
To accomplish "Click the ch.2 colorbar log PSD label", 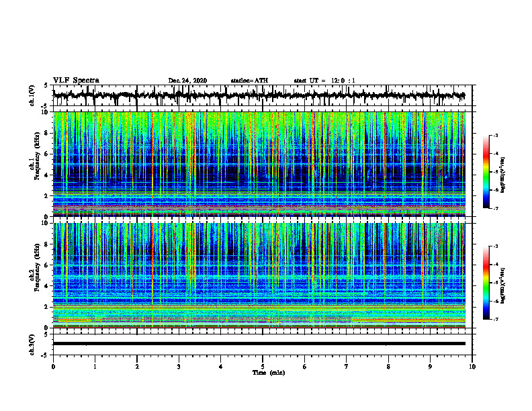I will tap(503, 286).
